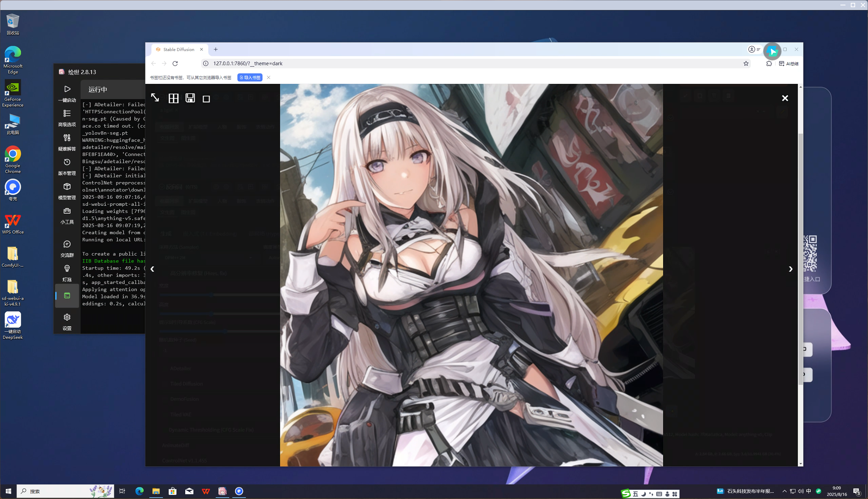Image resolution: width=868 pixels, height=499 pixels.
Task: Open a new browser tab
Action: coord(216,49)
